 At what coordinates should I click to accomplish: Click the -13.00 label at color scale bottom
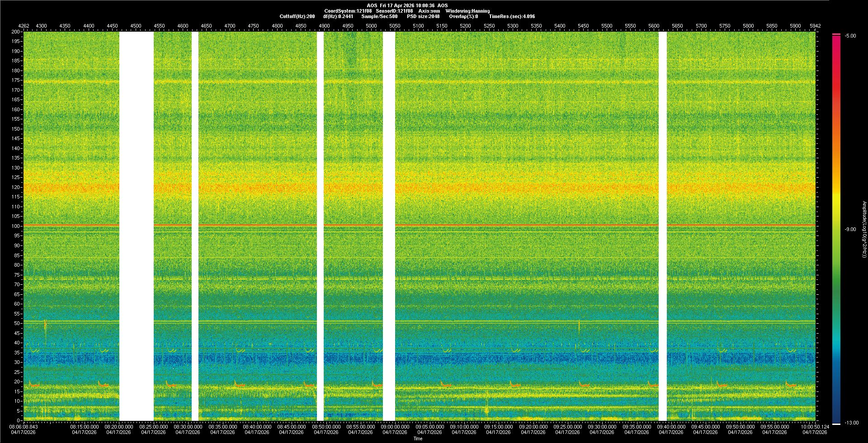tap(852, 423)
